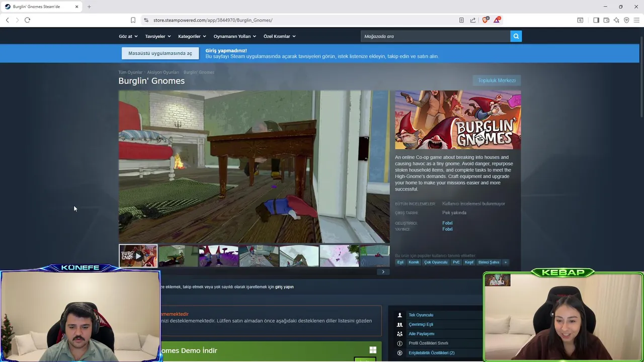Click the 'Mağazada ara' search field
The width and height of the screenshot is (644, 362).
coord(435,36)
